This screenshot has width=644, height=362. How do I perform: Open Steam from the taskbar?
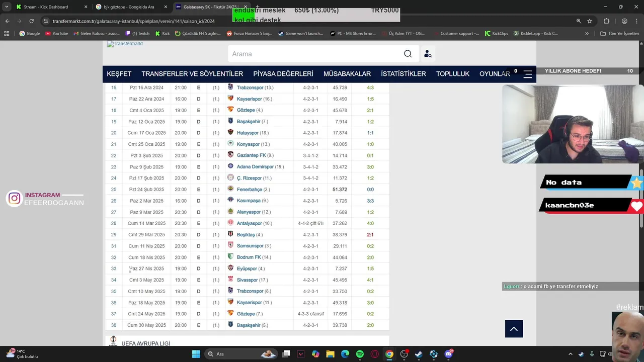tap(419, 354)
